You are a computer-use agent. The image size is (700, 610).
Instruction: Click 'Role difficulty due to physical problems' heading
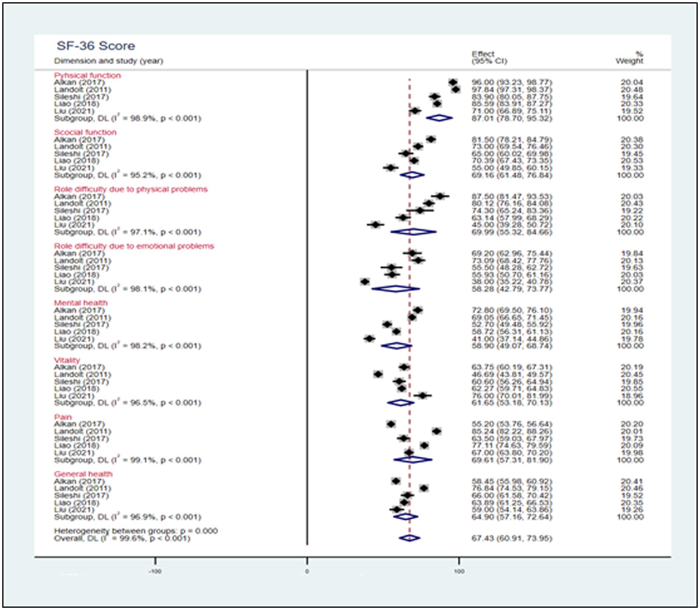click(131, 189)
